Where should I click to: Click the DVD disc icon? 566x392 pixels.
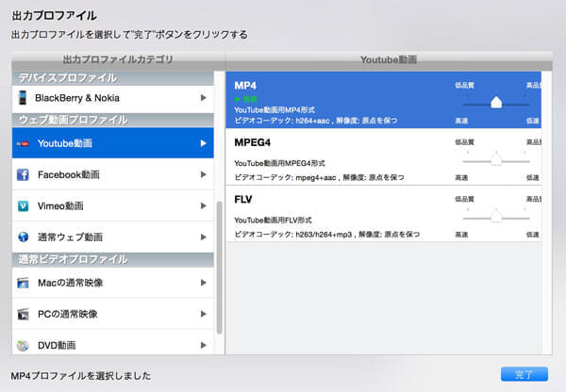point(23,345)
